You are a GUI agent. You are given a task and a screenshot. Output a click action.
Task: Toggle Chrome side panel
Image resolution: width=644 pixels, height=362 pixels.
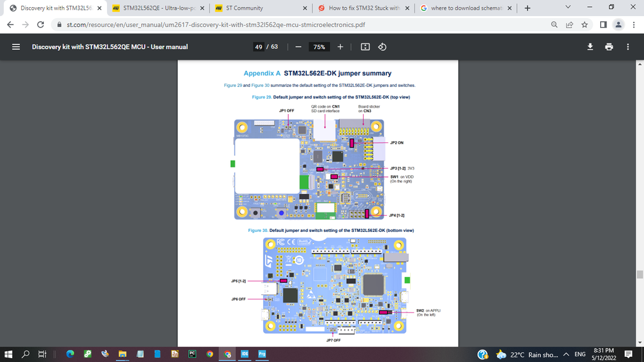pyautogui.click(x=603, y=24)
